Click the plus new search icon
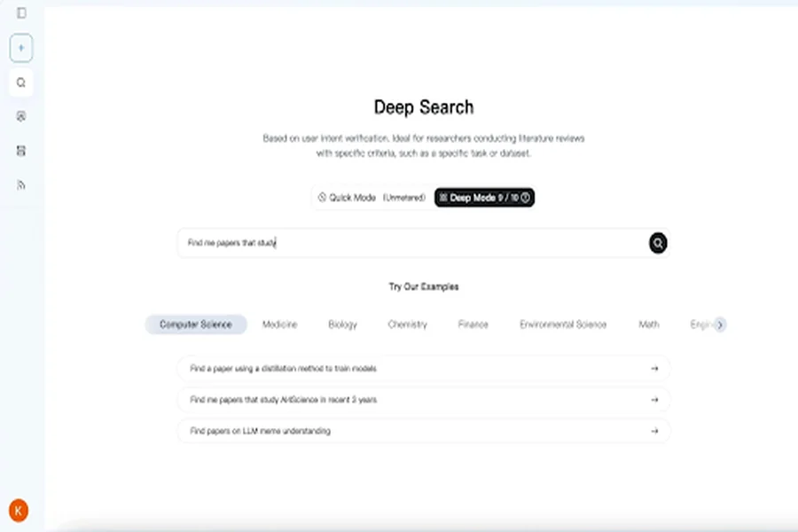Screen dimensions: 798x532 [21, 49]
